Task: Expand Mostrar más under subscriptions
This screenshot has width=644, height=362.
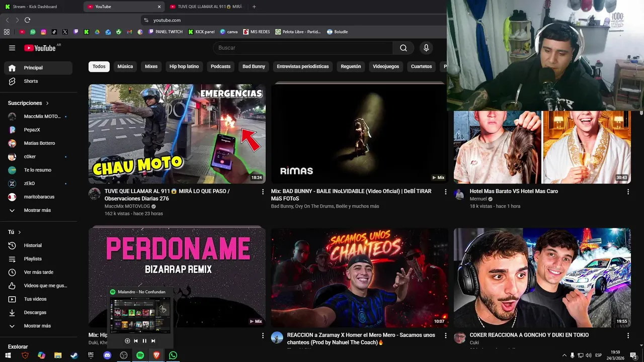Action: [38, 210]
